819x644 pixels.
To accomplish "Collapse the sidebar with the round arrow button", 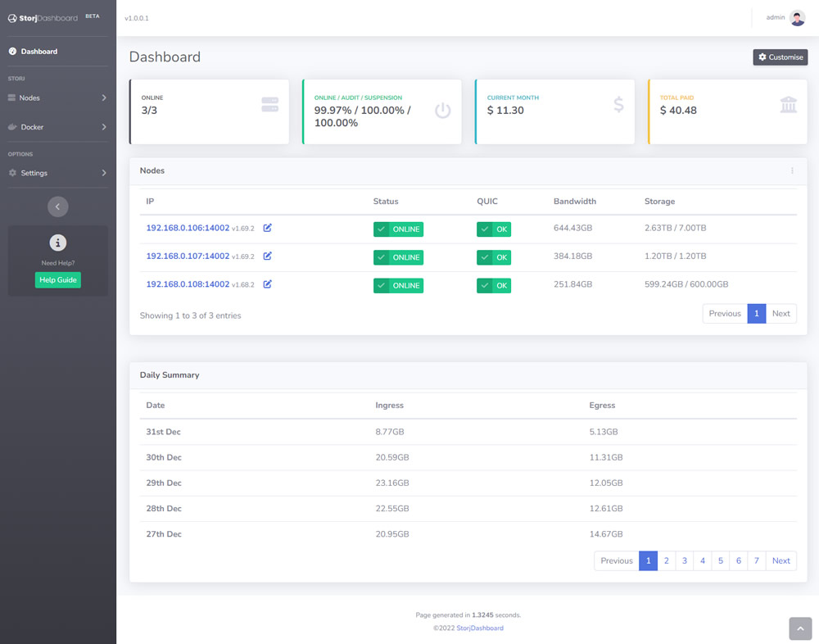I will click(x=57, y=206).
